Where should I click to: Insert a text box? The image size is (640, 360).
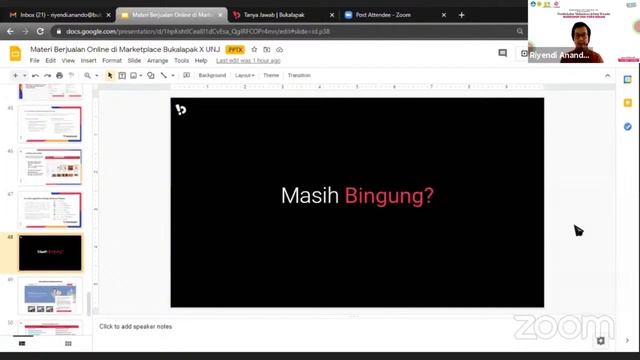pyautogui.click(x=122, y=76)
